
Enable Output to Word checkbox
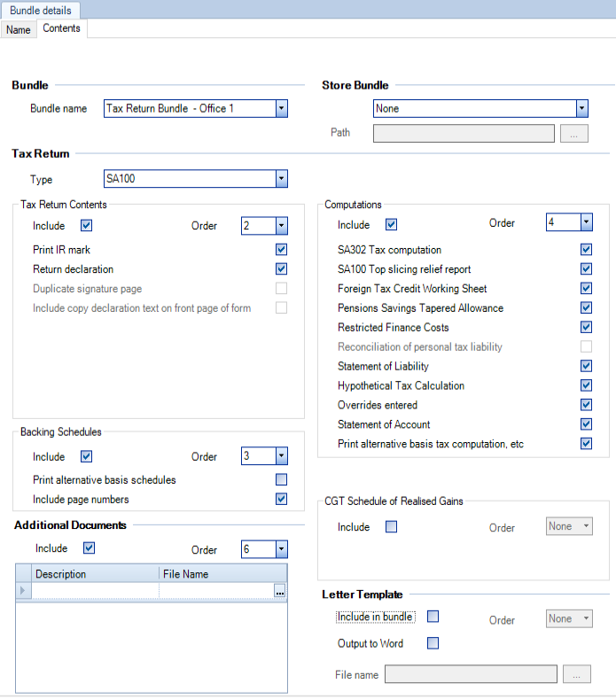(x=433, y=643)
